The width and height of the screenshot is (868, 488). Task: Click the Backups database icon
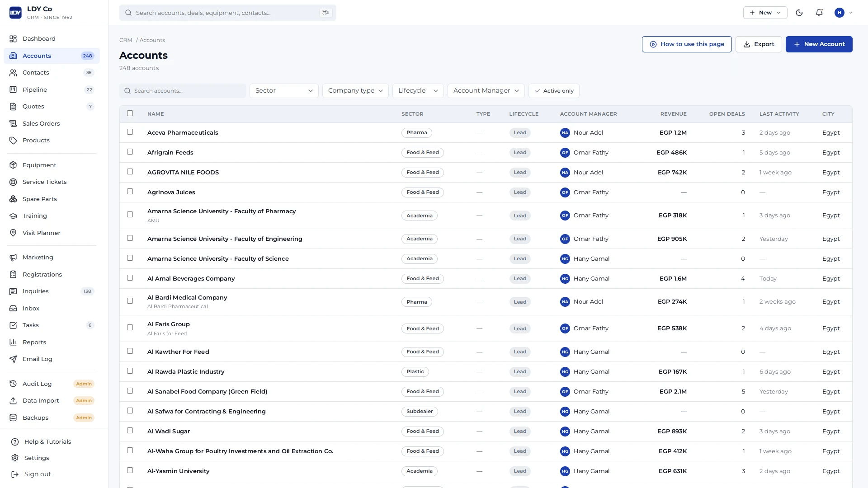(13, 418)
